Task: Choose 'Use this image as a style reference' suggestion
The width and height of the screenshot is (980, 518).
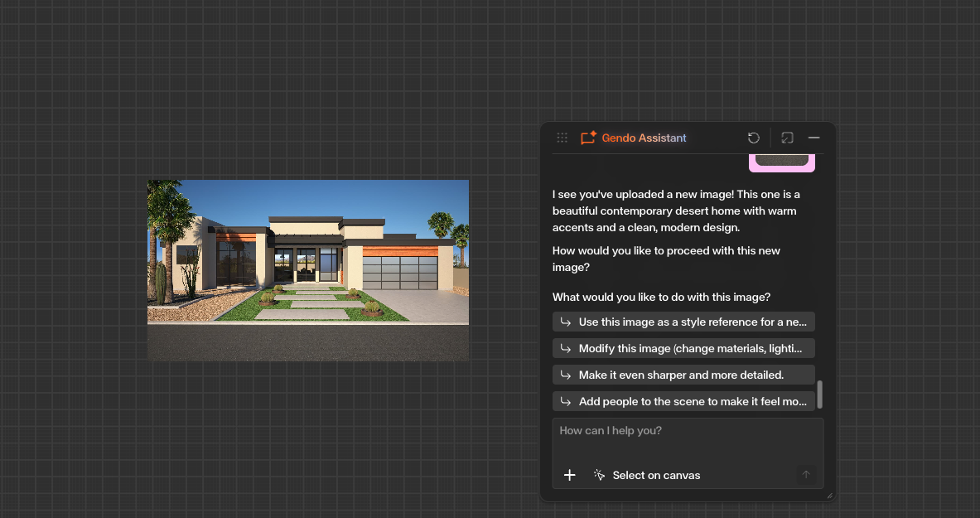Action: point(683,322)
